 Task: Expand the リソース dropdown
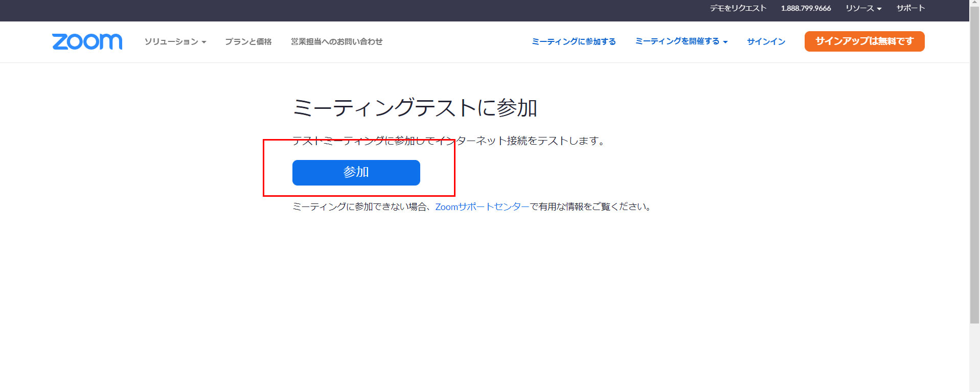click(x=863, y=8)
